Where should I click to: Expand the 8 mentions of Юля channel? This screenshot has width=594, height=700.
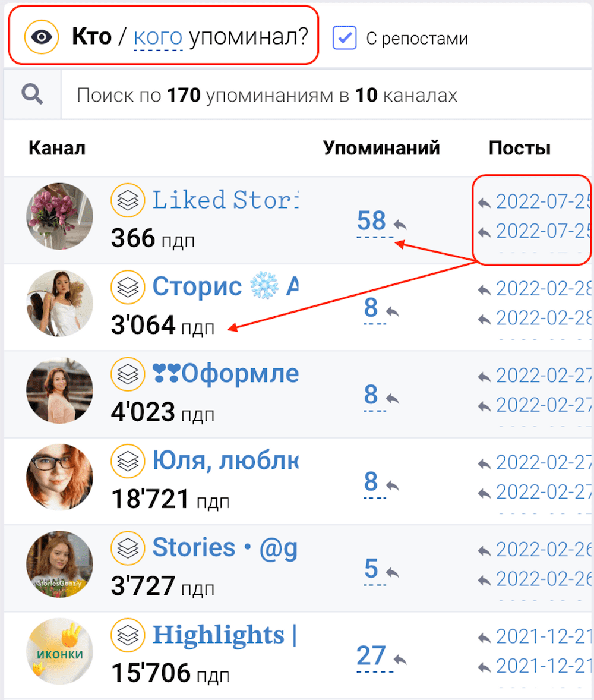pos(371,481)
